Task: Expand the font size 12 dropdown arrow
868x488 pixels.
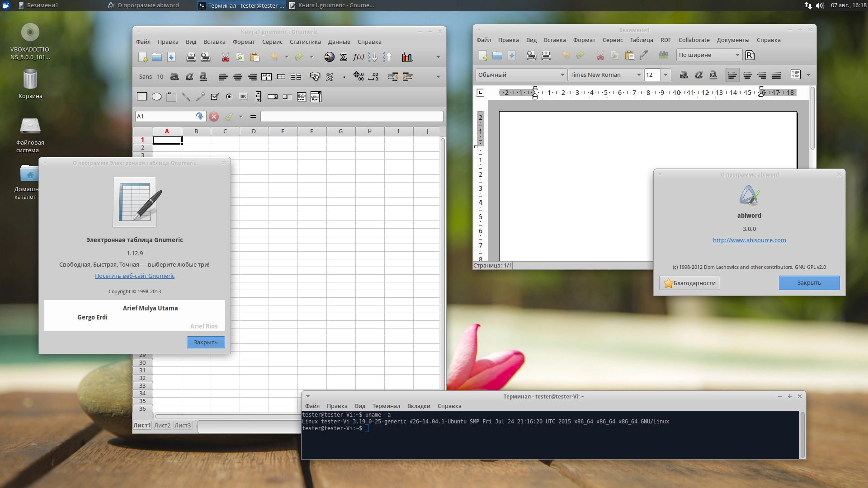Action: pos(665,75)
